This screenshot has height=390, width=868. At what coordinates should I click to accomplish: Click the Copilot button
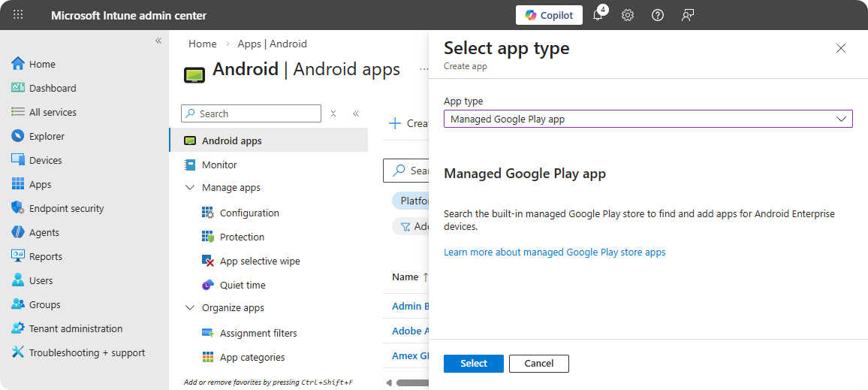click(549, 15)
